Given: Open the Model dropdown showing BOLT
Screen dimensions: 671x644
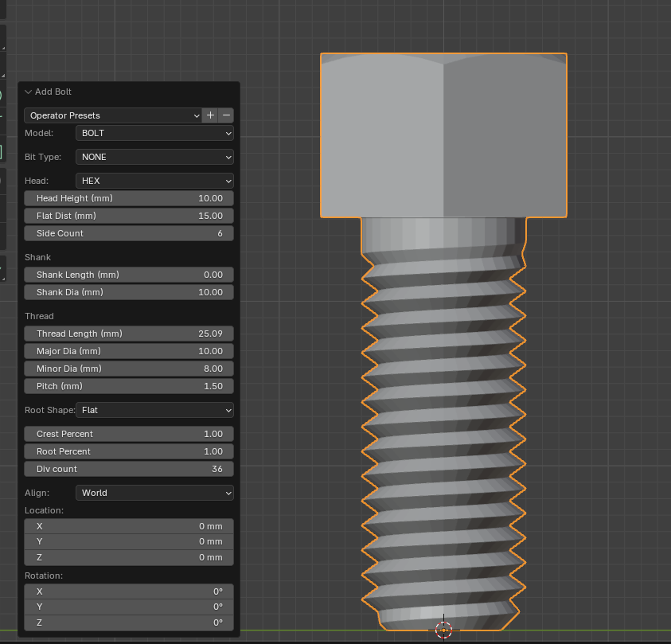Looking at the screenshot, I should click(154, 133).
